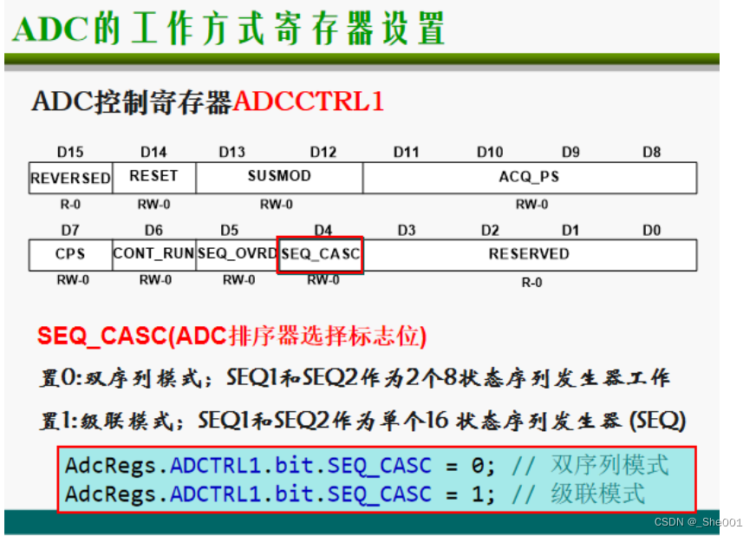The image size is (756, 536).
Task: Select the D12 bit label
Action: coord(323,151)
